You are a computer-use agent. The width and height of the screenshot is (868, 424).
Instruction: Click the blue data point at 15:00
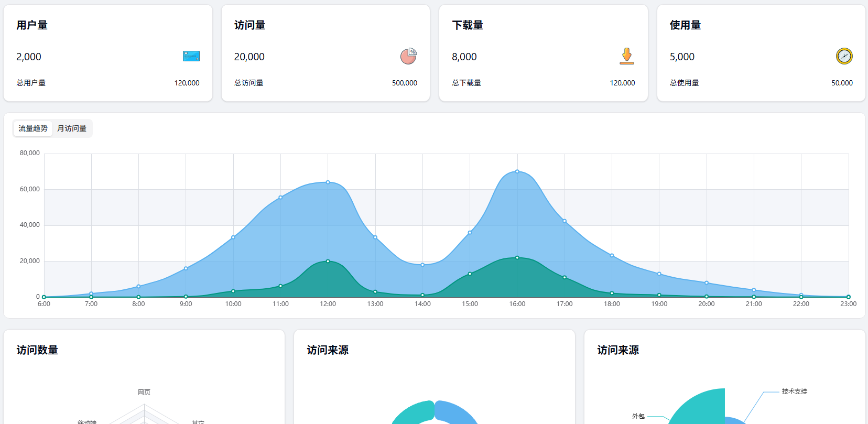pos(470,233)
